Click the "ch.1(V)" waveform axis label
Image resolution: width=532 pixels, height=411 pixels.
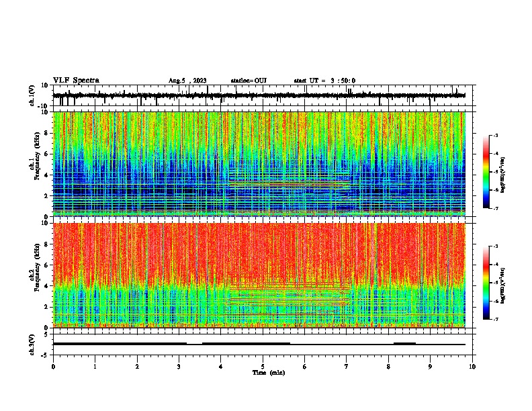[32, 95]
